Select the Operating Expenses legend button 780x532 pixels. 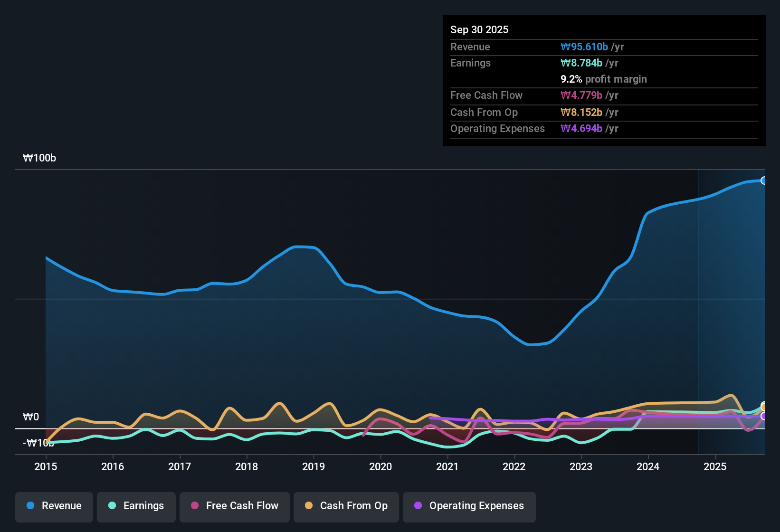point(469,506)
